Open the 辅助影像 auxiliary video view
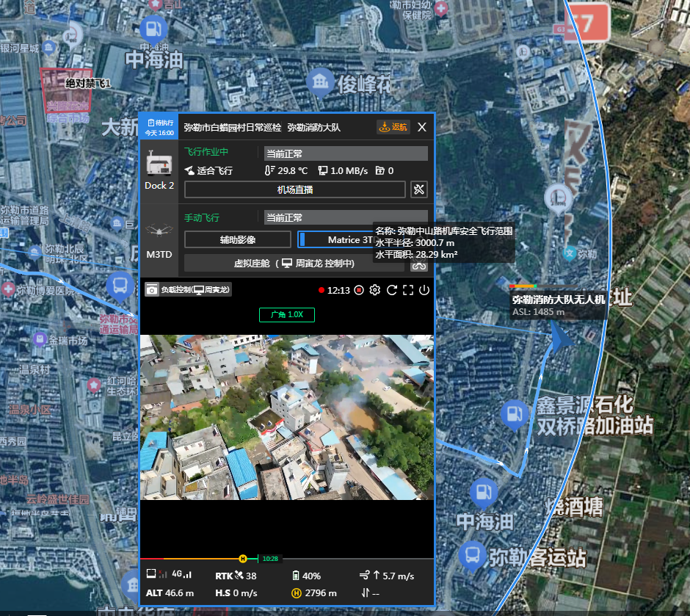 [x=236, y=239]
